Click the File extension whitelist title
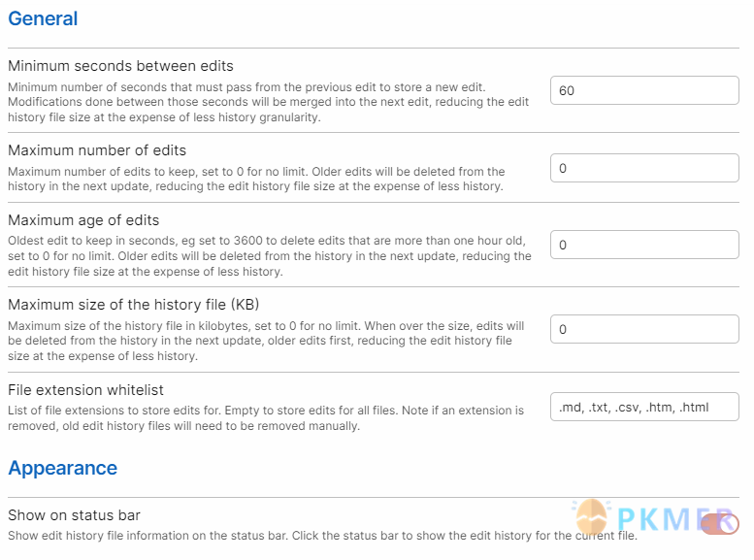 [x=85, y=390]
